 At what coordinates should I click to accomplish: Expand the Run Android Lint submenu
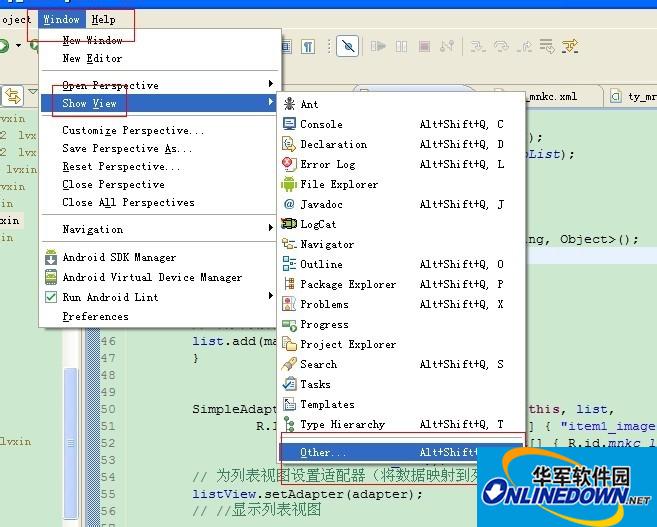159,297
